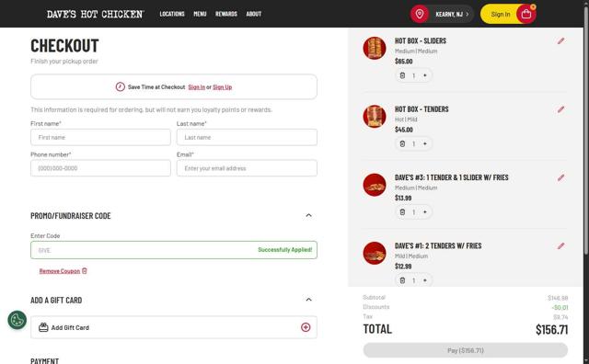This screenshot has width=589, height=364.
Task: Click the Successfully Applied! message
Action: coord(284,250)
